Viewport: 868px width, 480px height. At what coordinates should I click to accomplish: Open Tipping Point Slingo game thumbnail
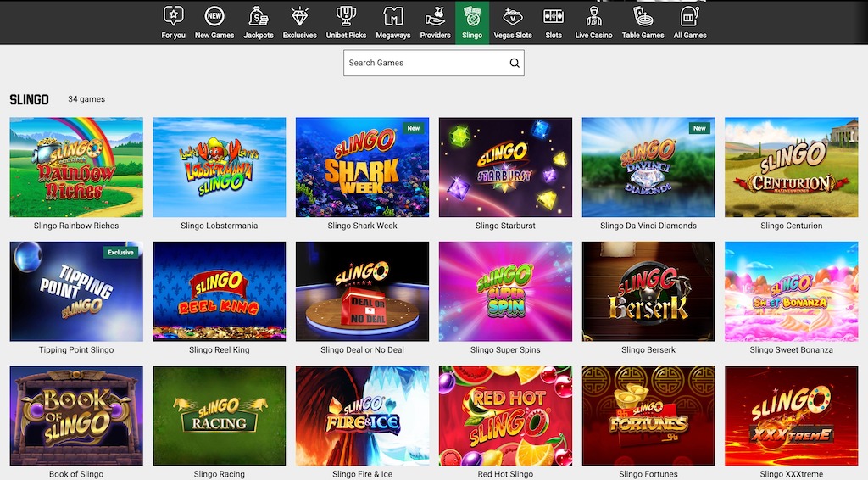76,291
